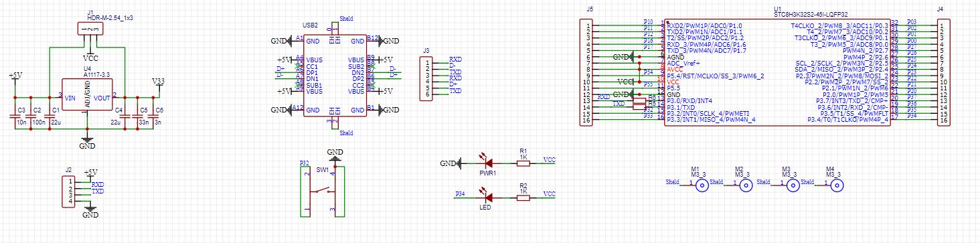Click the USB2 designator label
This screenshot has width=980, height=243.
click(310, 25)
